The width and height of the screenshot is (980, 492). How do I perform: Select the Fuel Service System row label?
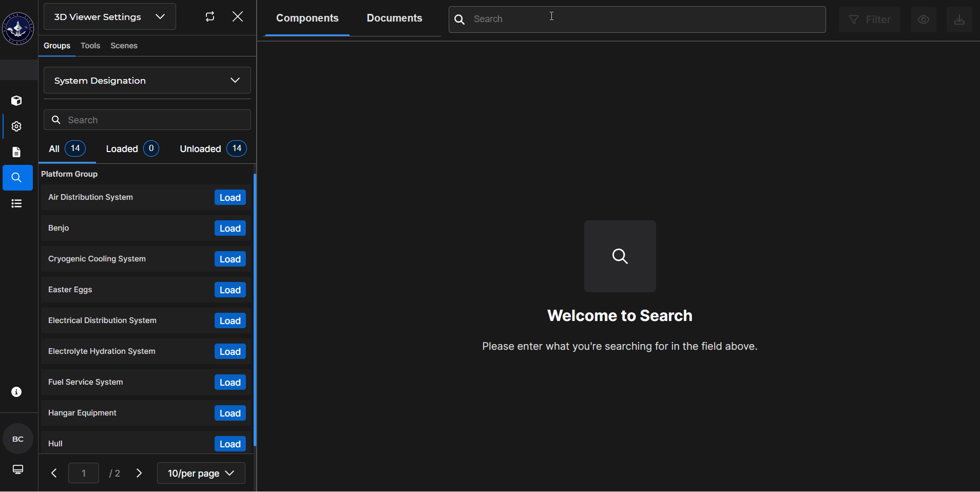(x=86, y=382)
